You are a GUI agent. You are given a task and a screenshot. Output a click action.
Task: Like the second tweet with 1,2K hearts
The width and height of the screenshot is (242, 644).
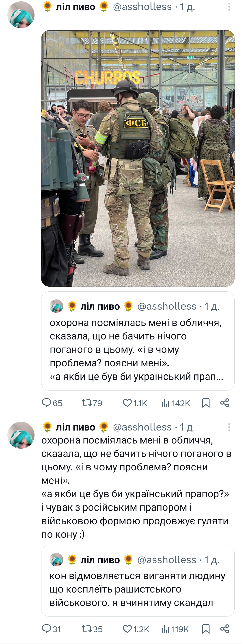click(x=136, y=629)
